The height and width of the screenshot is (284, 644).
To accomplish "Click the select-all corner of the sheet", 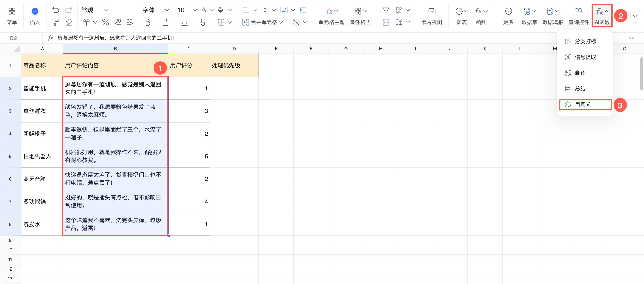I will click(11, 48).
